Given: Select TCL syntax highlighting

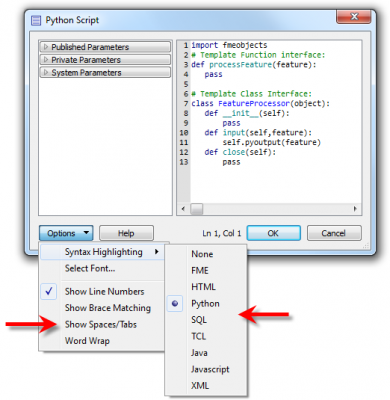Looking at the screenshot, I should pyautogui.click(x=206, y=336).
